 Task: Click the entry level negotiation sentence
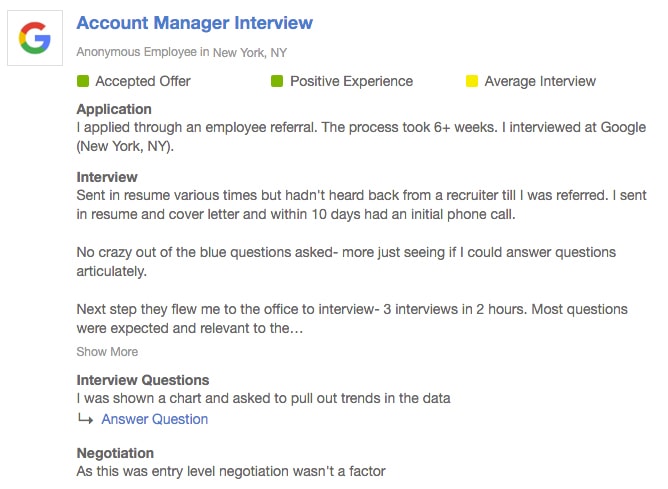(231, 471)
